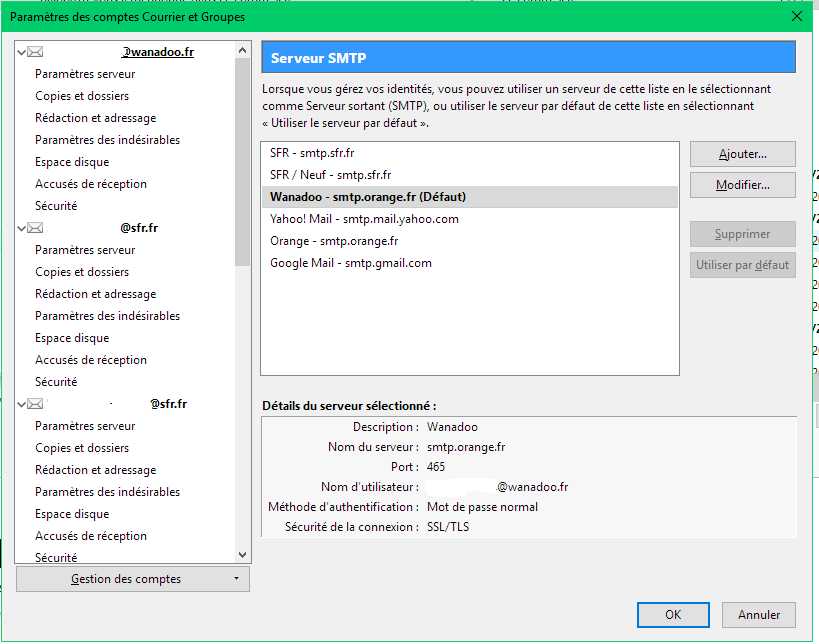This screenshot has width=819, height=644.
Task: Cancel the dialog with Annuler
Action: (758, 615)
